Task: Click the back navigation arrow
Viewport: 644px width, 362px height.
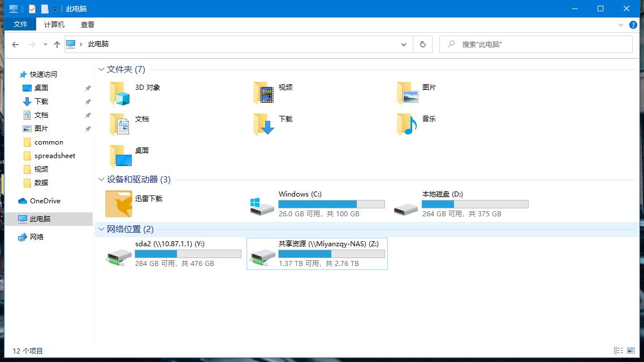Action: tap(15, 44)
